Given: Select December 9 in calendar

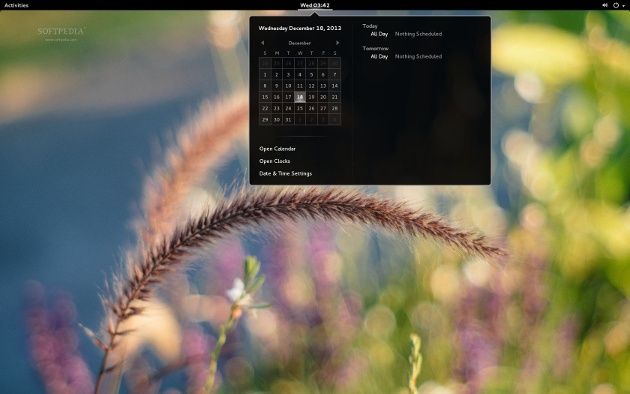Looking at the screenshot, I should pyautogui.click(x=276, y=86).
